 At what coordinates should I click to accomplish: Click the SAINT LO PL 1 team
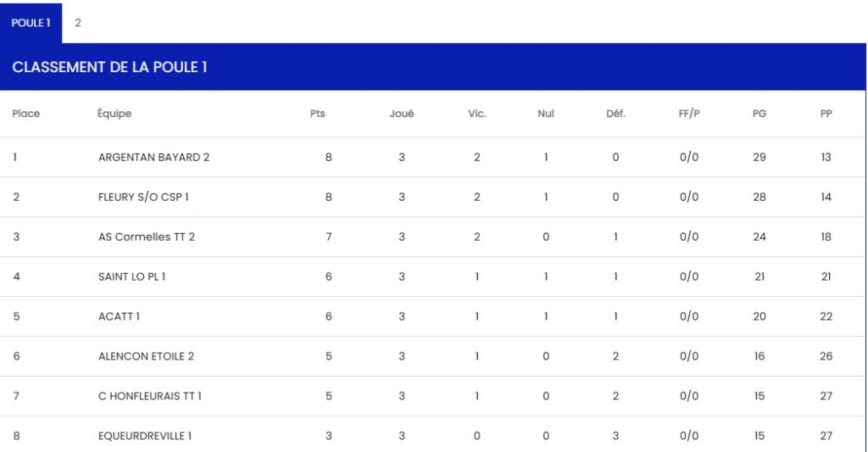pyautogui.click(x=131, y=276)
